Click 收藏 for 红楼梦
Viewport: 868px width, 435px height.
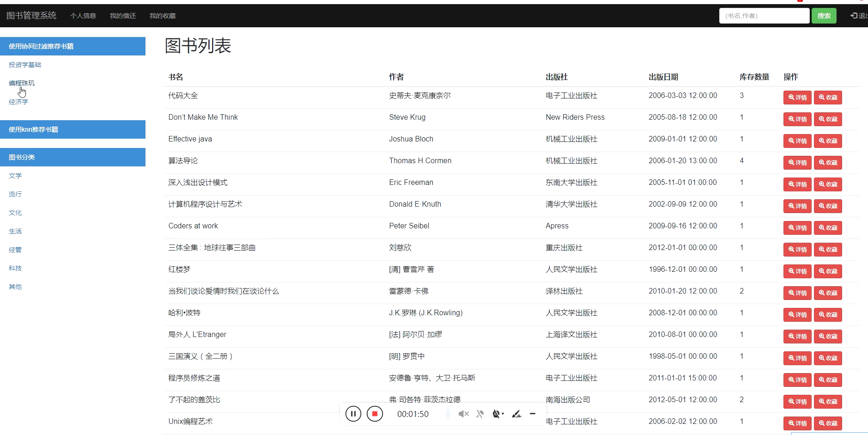click(x=828, y=271)
